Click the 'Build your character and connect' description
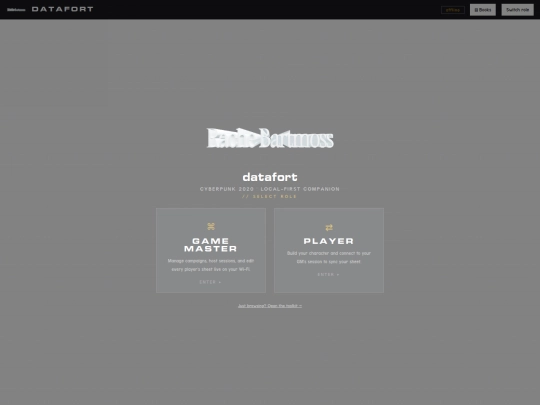 click(x=329, y=258)
